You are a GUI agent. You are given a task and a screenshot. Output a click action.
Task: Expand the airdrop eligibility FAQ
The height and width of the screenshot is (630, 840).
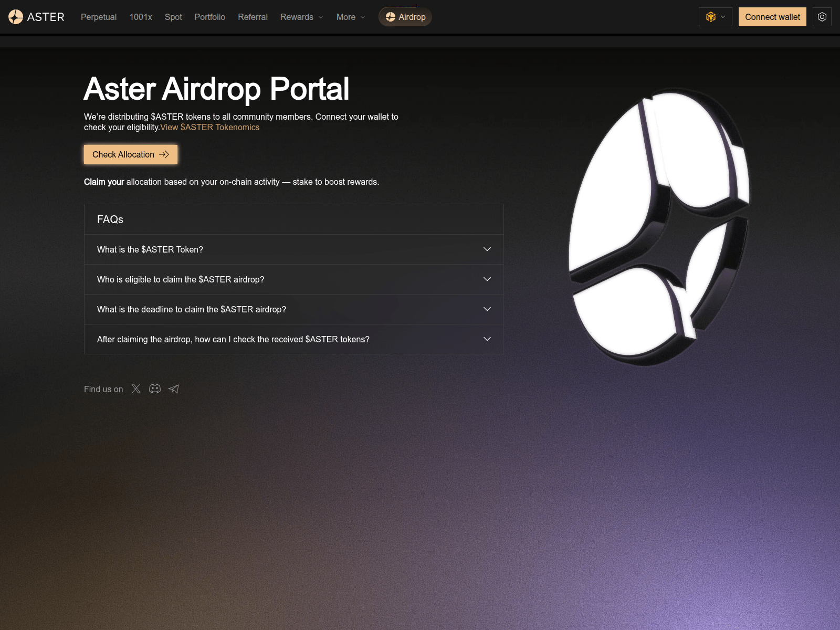pos(293,279)
